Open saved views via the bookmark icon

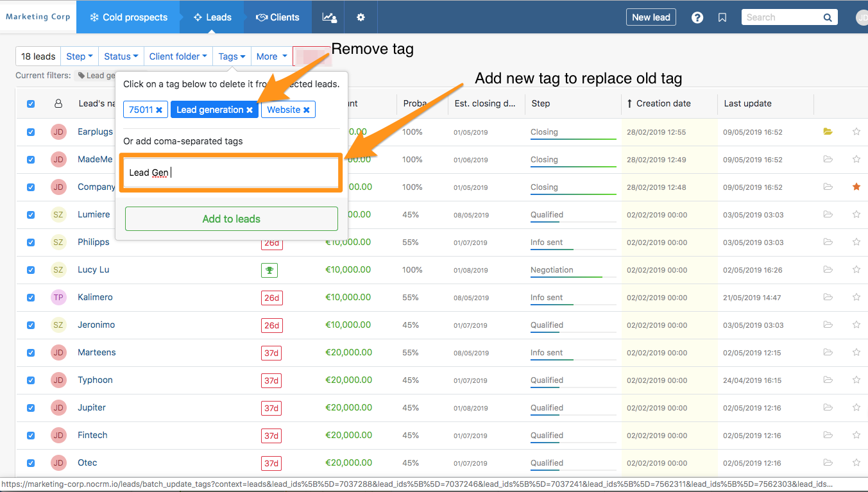coord(722,17)
